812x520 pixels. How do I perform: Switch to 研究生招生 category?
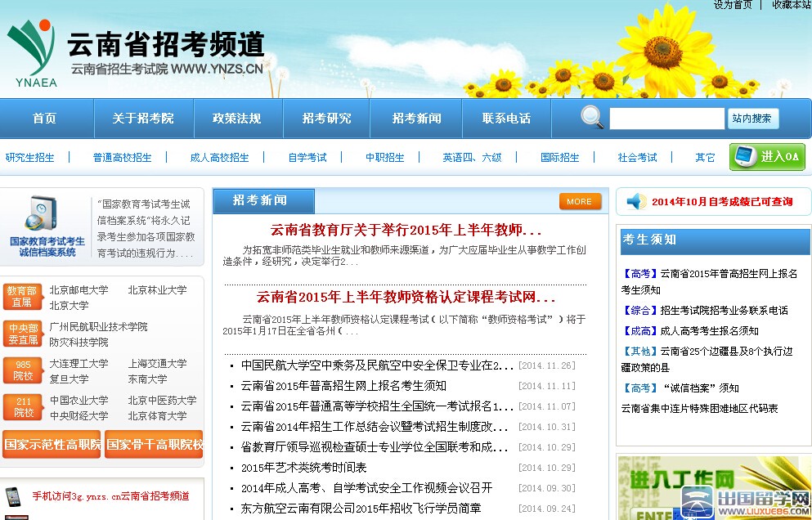tap(30, 158)
